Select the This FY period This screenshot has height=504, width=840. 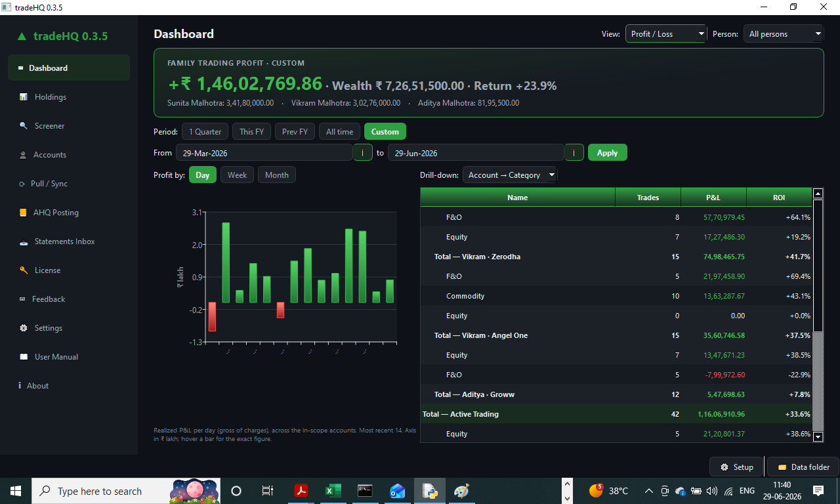coord(251,132)
